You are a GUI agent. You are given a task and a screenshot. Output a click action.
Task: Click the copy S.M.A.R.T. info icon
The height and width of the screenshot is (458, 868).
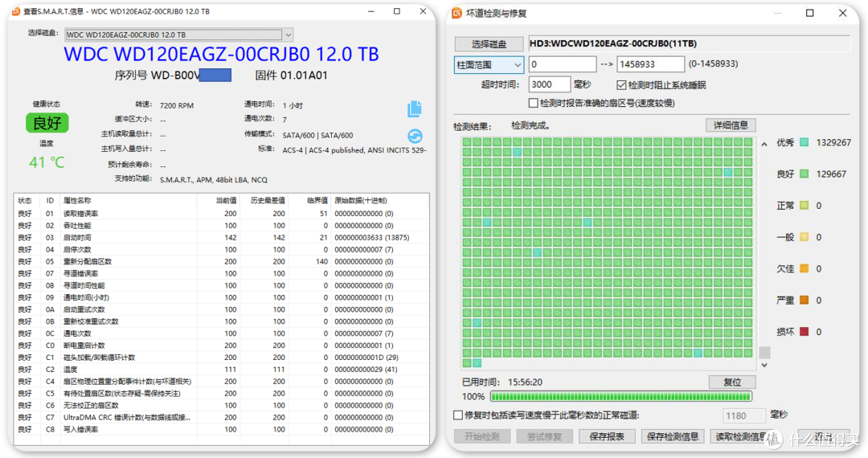[x=415, y=108]
